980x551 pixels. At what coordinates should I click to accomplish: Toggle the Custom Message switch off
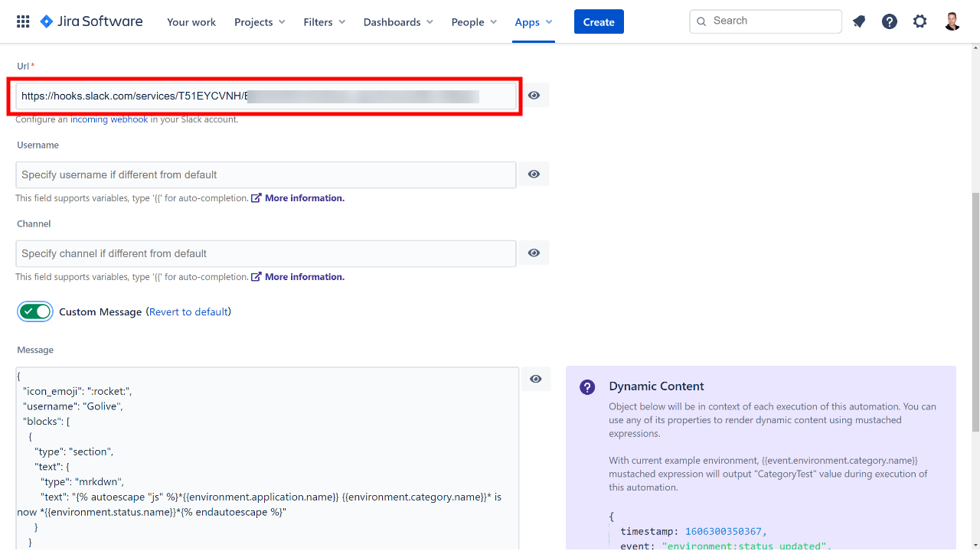(35, 311)
